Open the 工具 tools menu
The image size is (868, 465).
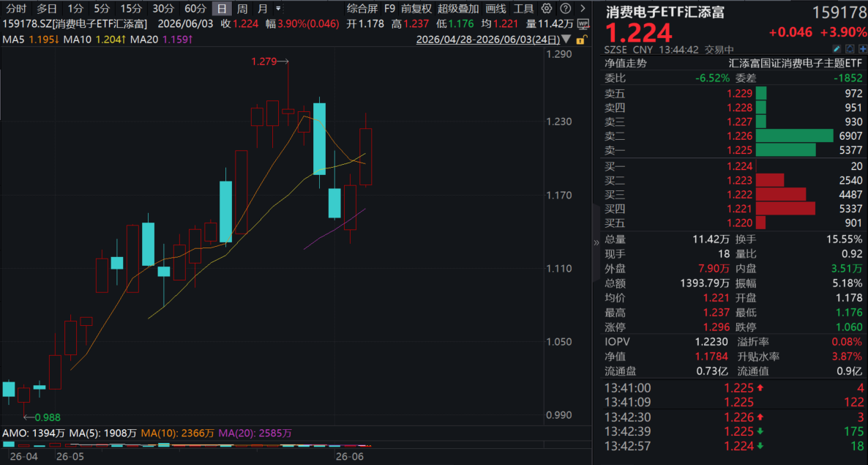[x=523, y=8]
